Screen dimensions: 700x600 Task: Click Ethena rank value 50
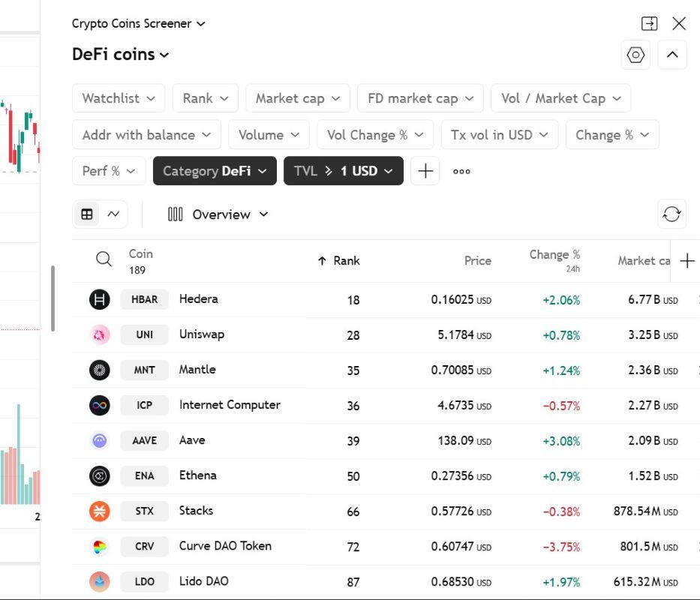353,476
